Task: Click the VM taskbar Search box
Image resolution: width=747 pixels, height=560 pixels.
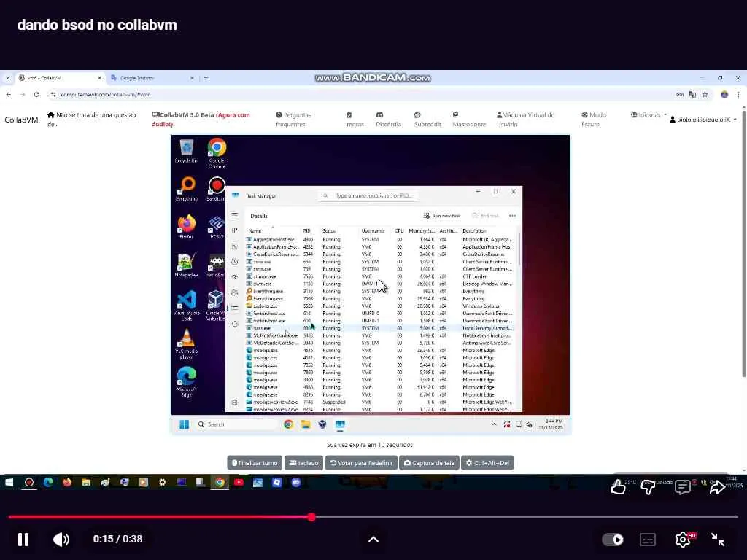Action: pyautogui.click(x=236, y=424)
